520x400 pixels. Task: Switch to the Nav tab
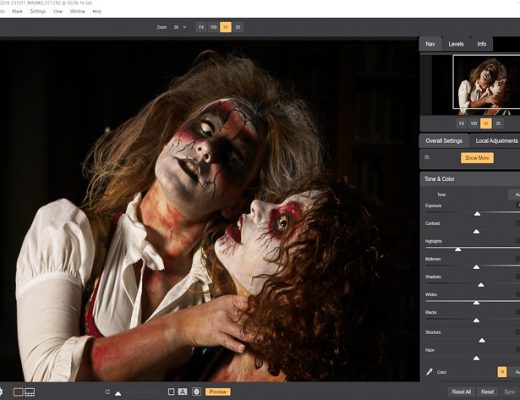point(430,44)
